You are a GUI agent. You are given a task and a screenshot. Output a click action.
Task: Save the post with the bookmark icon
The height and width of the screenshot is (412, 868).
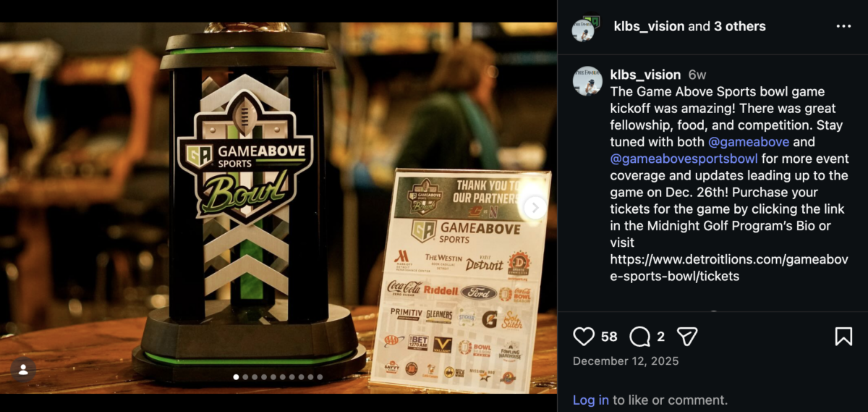click(x=843, y=336)
